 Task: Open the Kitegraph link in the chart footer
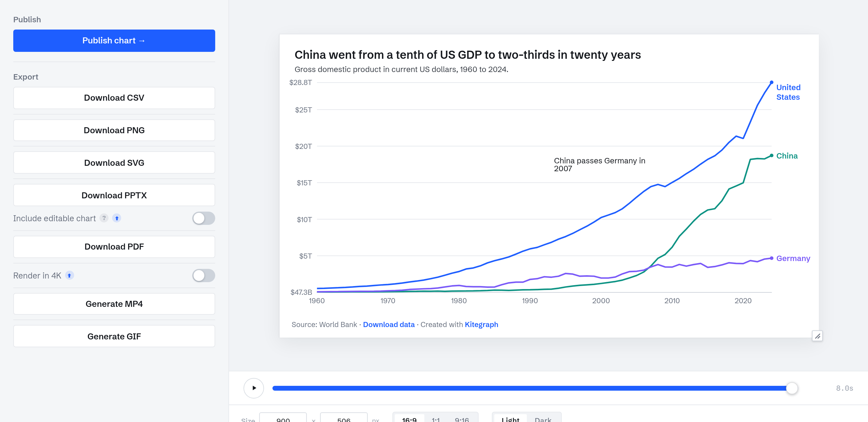[x=481, y=324]
